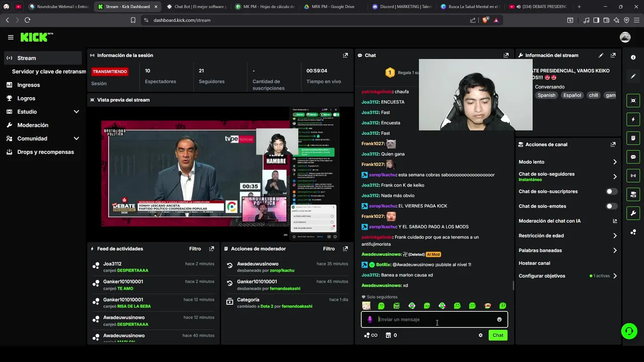Click the Enviar un mensaje field
Viewport: 644px width, 362px height.
[434, 319]
